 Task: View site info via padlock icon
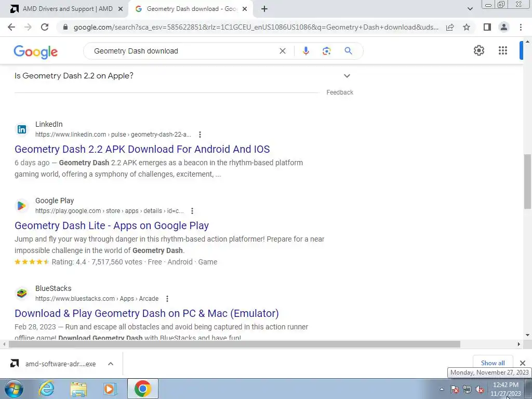65,27
